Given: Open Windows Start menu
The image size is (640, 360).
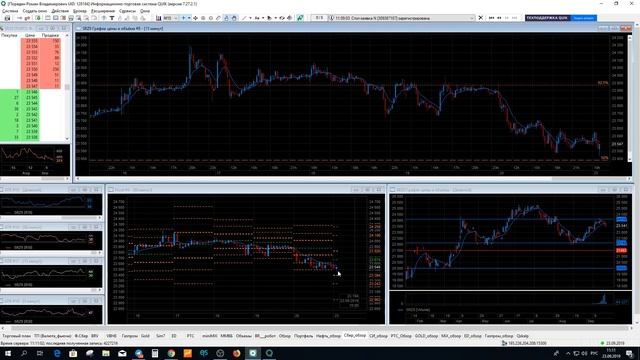Looking at the screenshot, I should [7, 353].
